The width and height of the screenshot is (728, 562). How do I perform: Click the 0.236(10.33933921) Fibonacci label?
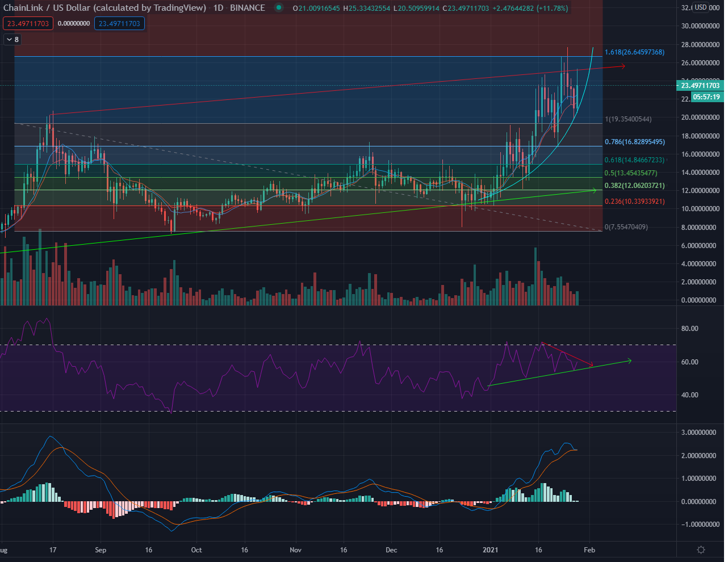pyautogui.click(x=634, y=202)
